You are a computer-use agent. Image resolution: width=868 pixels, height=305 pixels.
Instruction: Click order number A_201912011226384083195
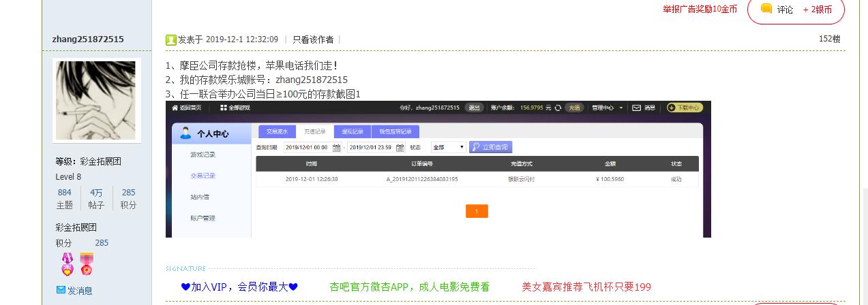tap(422, 179)
